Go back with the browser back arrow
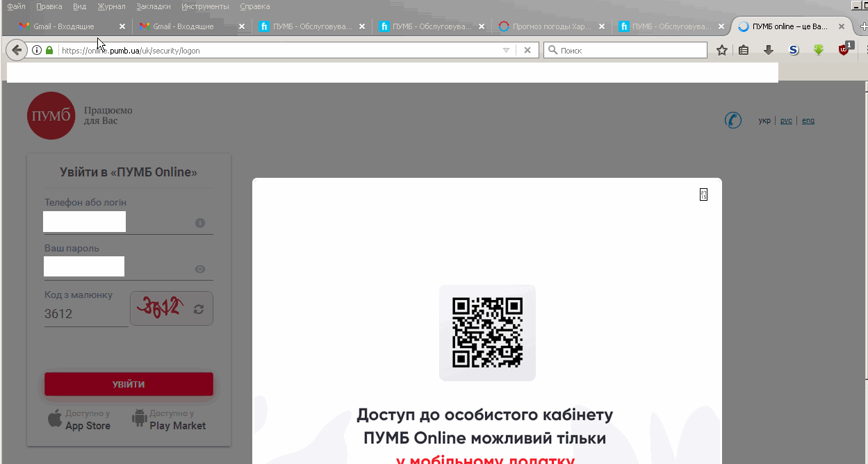This screenshot has height=464, width=868. click(x=17, y=50)
